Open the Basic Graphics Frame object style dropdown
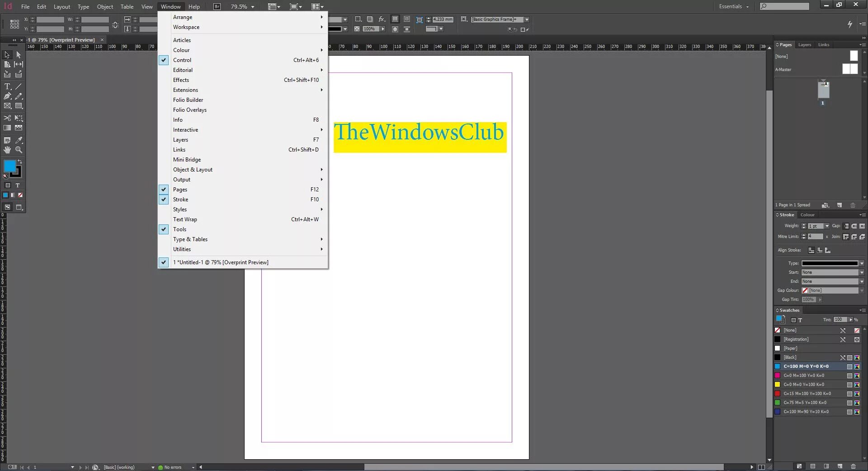Image resolution: width=868 pixels, height=471 pixels. click(x=527, y=19)
